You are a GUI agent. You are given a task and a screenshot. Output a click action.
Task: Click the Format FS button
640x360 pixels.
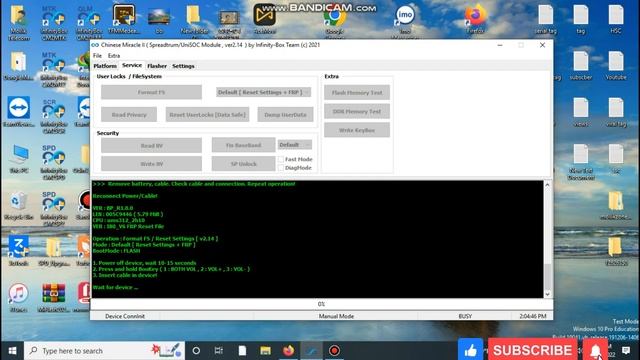click(x=151, y=92)
